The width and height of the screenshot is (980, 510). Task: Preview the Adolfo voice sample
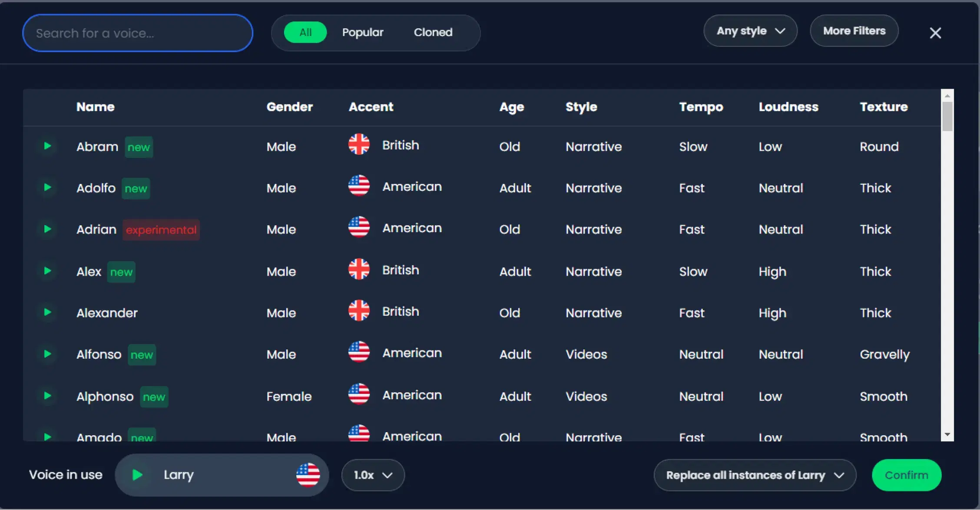tap(47, 187)
